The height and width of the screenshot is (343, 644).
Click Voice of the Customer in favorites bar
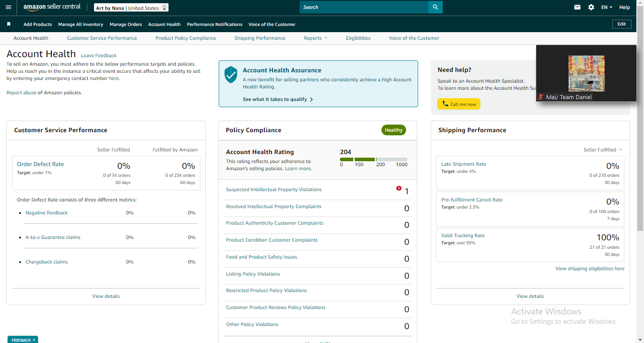coord(272,24)
